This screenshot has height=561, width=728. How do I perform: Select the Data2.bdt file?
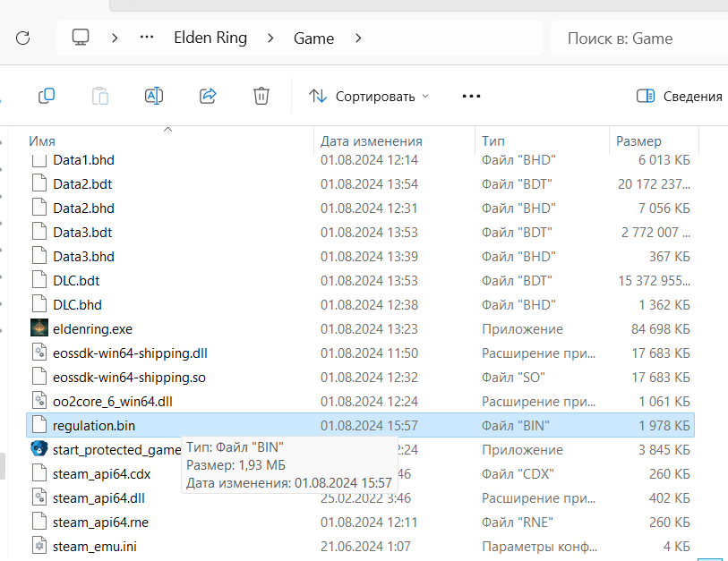[82, 184]
